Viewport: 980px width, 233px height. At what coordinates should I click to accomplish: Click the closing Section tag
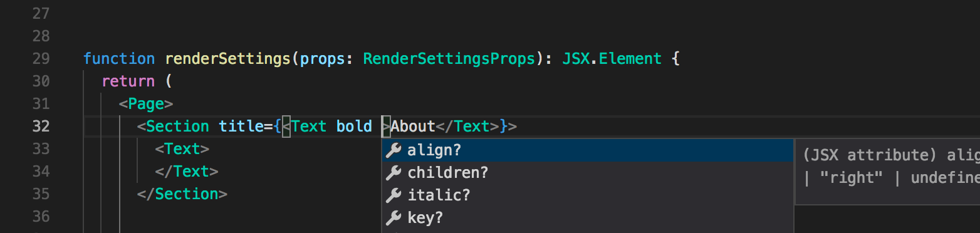pos(182,194)
